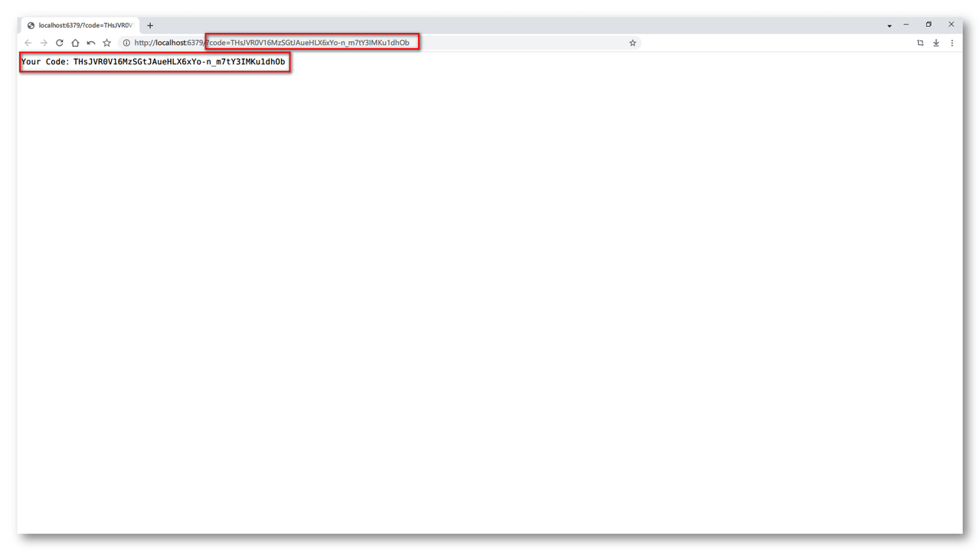Go forward to the next page
The width and height of the screenshot is (980, 551).
(x=44, y=43)
